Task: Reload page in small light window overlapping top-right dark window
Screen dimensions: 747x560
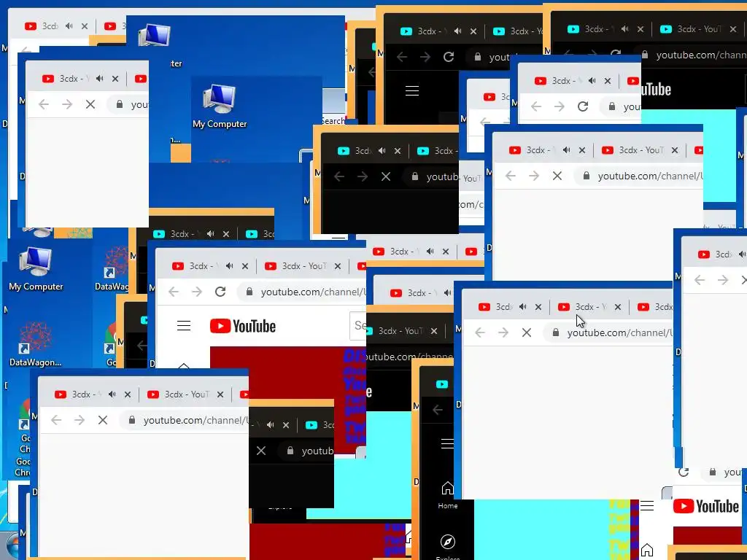Action: coord(583,106)
